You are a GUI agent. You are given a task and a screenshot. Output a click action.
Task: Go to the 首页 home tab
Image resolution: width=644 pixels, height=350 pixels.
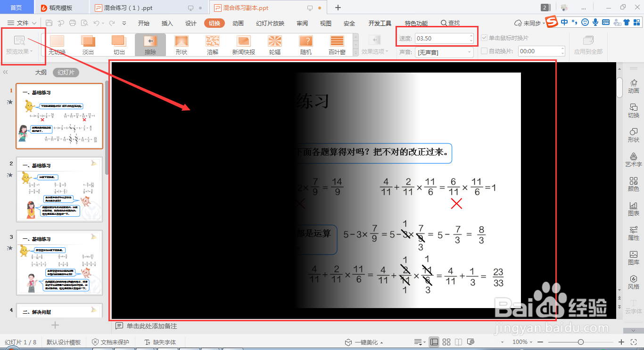tap(16, 8)
